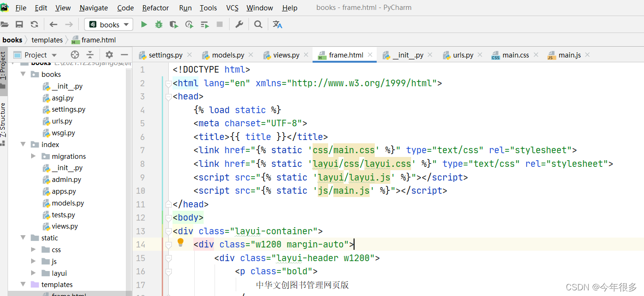Open Project panel gear options
Screen dimensions: 644x296
coord(109,55)
